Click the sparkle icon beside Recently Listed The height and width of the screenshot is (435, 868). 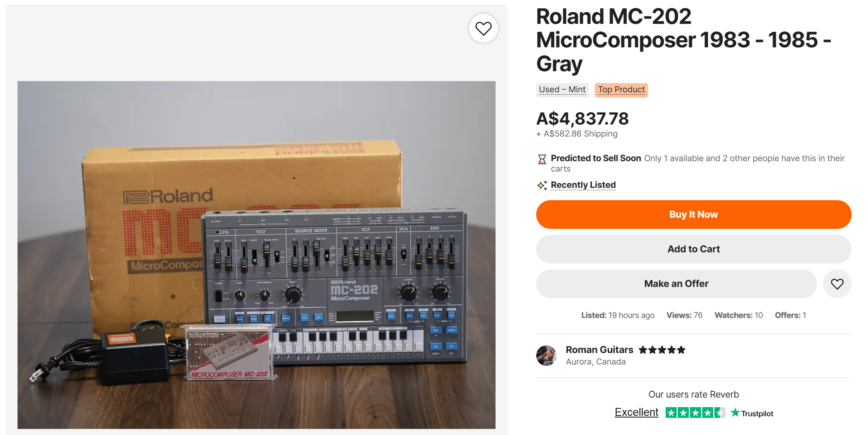click(542, 185)
